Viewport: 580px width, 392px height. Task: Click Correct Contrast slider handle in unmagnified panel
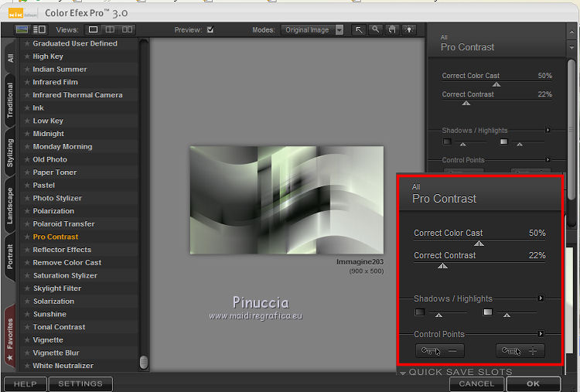click(466, 103)
